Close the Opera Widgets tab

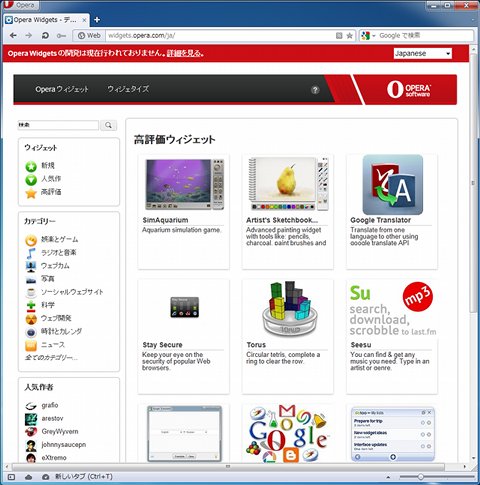point(84,20)
